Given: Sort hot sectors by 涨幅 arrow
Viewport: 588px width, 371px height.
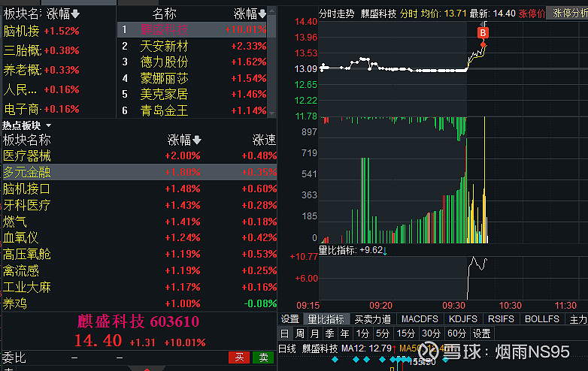Looking at the screenshot, I should click(x=197, y=140).
